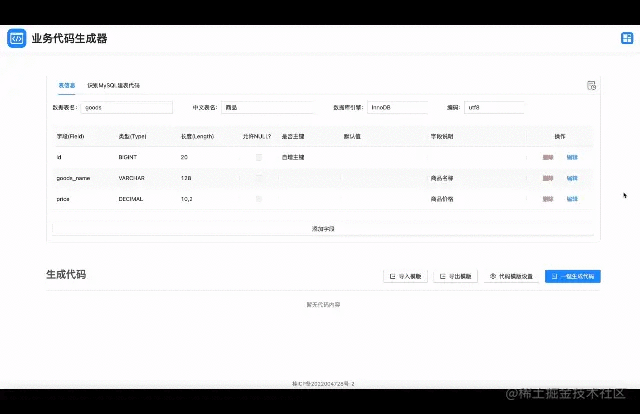Open the utf8 encoding dropdown

494,107
